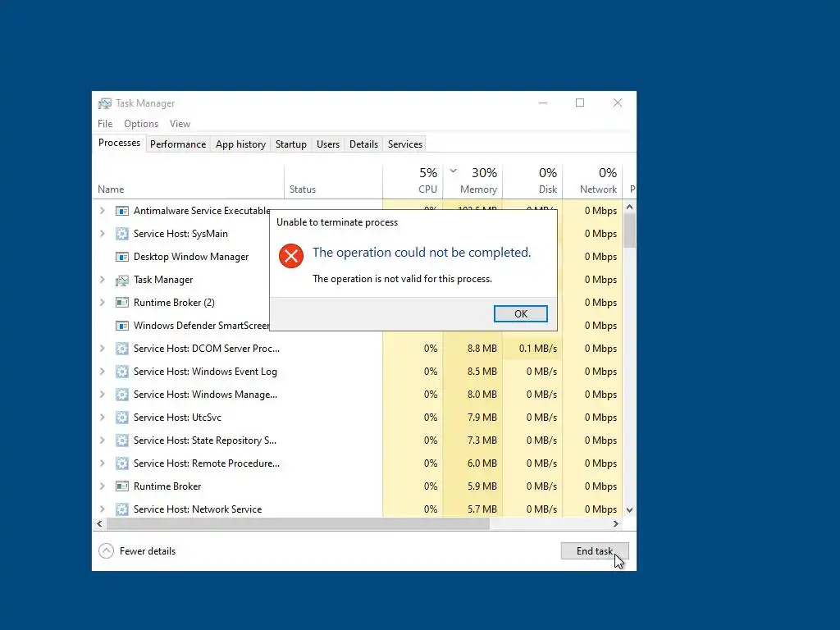Expand the single Runtime Broker row
The width and height of the screenshot is (840, 630).
coord(103,486)
